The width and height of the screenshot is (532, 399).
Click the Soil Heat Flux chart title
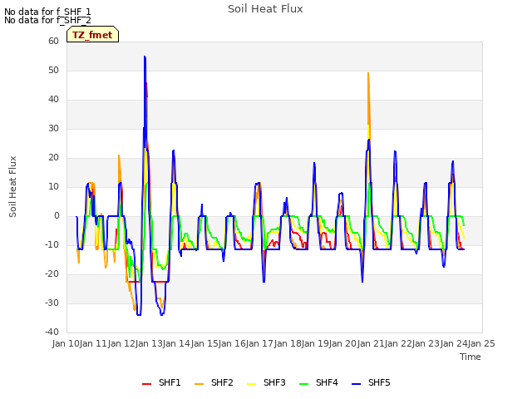click(265, 9)
